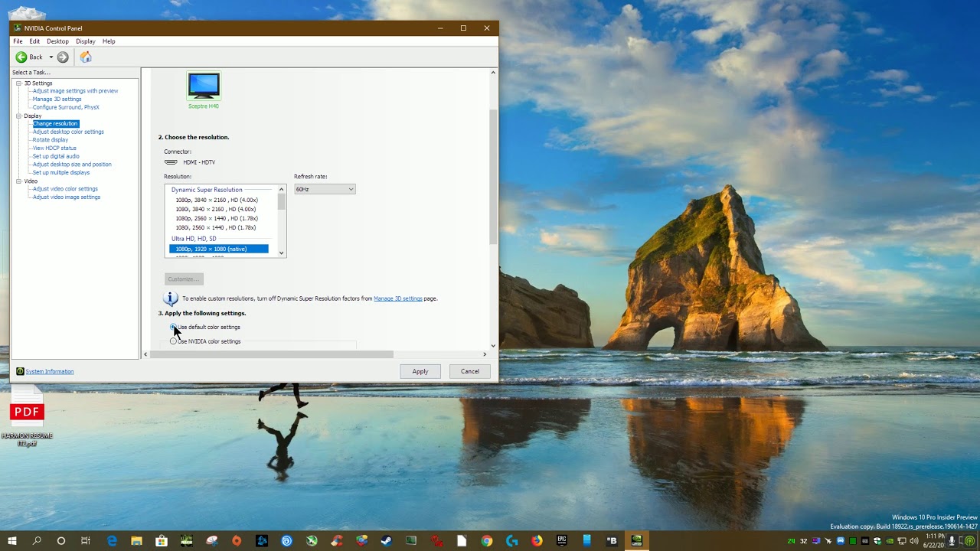Open Adjust image settings with preview
The height and width of the screenshot is (551, 980).
(x=75, y=91)
